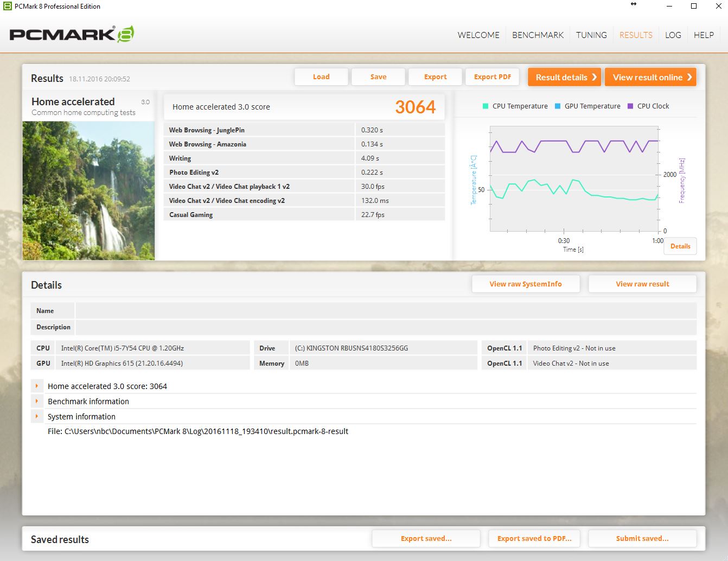
Task: Click the KINGSTON drive name
Action: (x=352, y=348)
